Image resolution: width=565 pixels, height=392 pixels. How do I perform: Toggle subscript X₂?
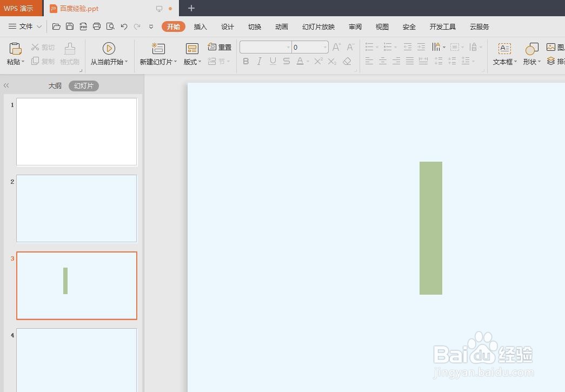pos(332,61)
